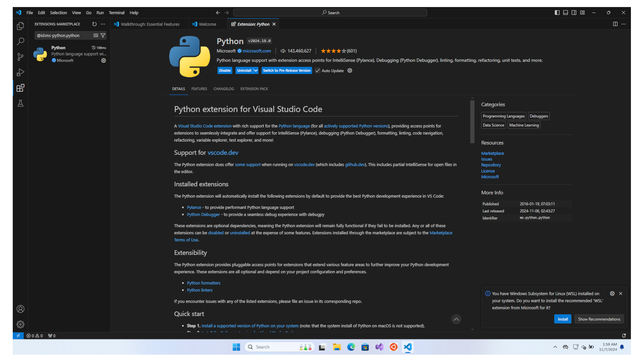Image resolution: width=644 pixels, height=362 pixels.
Task: Launch Microsoft Edge from the taskbar
Action: [x=351, y=347]
